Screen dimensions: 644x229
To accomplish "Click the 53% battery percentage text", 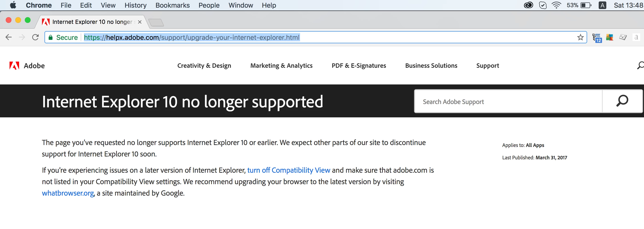I will click(572, 5).
